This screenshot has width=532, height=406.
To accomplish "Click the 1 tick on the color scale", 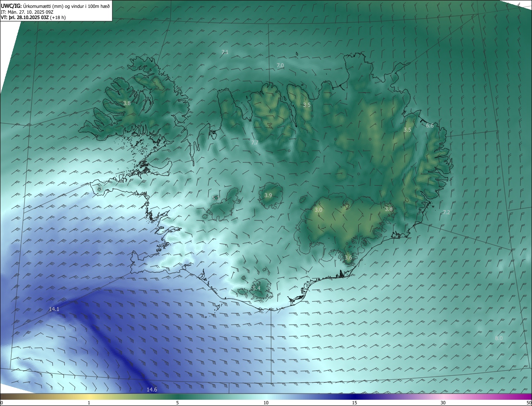I will 89,403.
